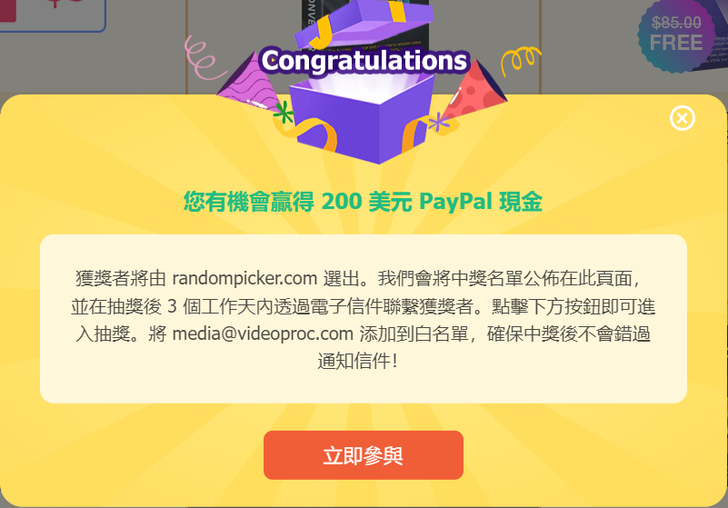The height and width of the screenshot is (508, 728).
Task: Click the cream-colored rules text panel
Action: point(363,319)
